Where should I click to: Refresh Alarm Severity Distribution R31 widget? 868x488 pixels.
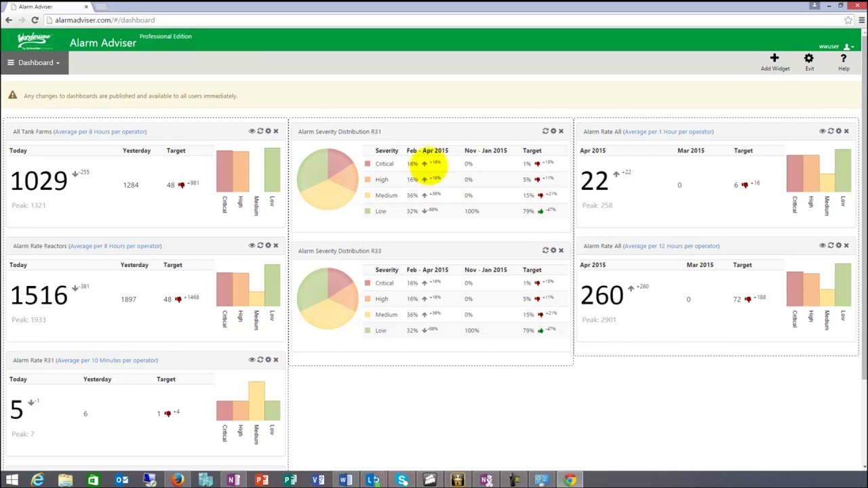pyautogui.click(x=545, y=131)
